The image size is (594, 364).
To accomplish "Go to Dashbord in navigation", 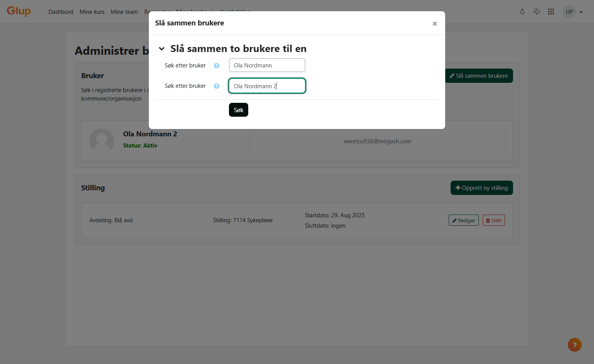I will [61, 12].
